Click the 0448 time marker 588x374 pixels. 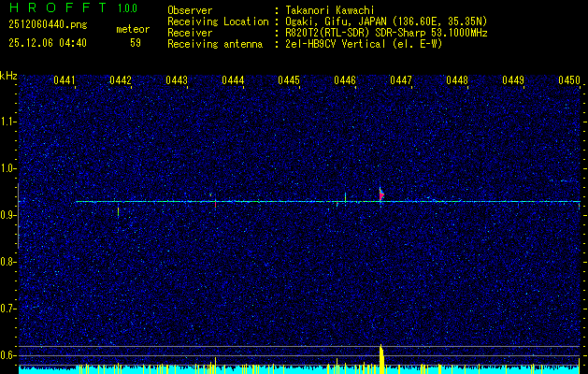click(x=457, y=80)
